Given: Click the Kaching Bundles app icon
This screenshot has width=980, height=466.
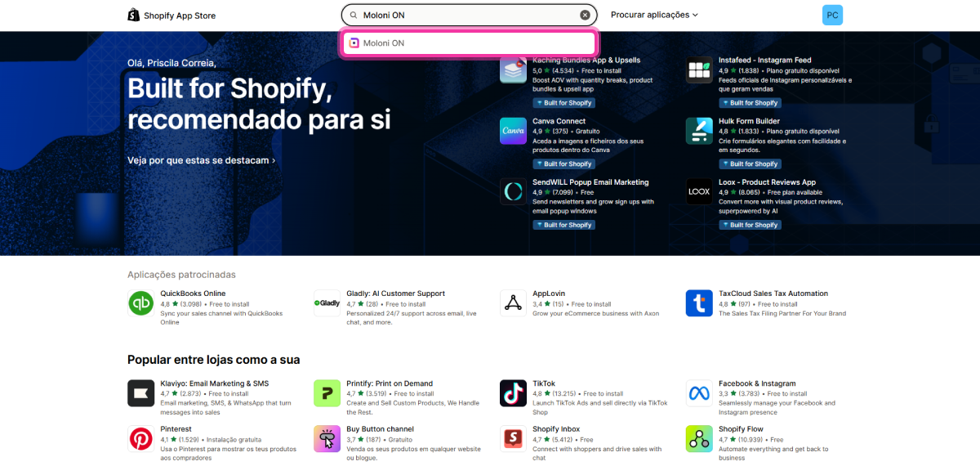Looking at the screenshot, I should pos(513,69).
